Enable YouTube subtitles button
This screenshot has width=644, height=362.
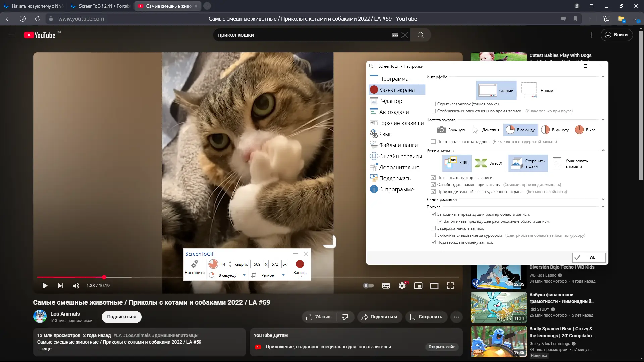tap(386, 286)
